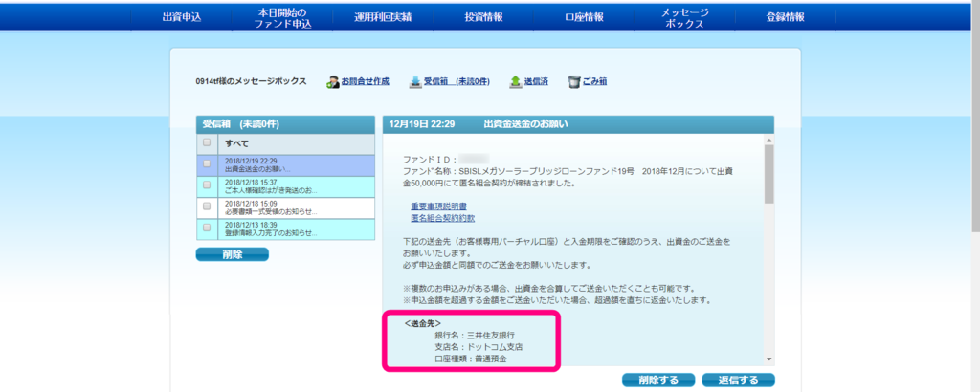Click the 削除 button under the inbox

[x=232, y=254]
